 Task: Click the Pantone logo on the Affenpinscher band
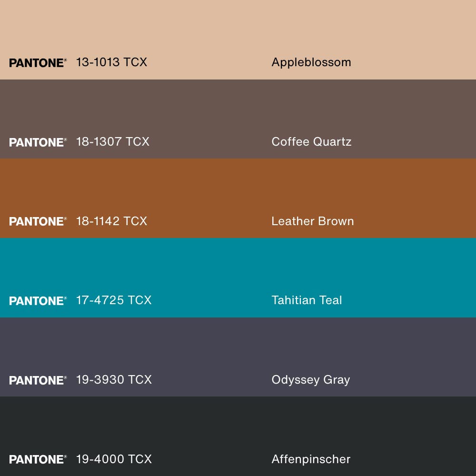coord(38,459)
